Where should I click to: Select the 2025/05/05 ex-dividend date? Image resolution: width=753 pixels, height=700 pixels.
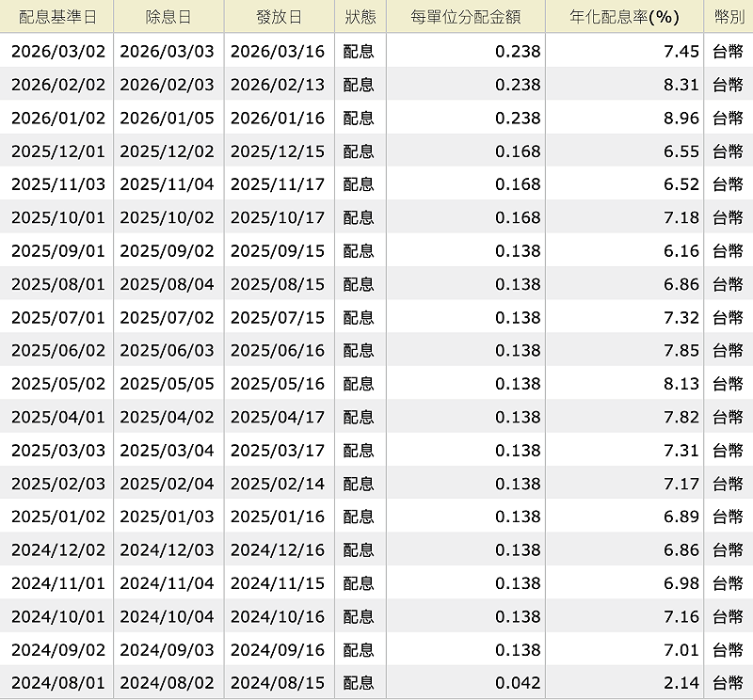click(x=168, y=383)
